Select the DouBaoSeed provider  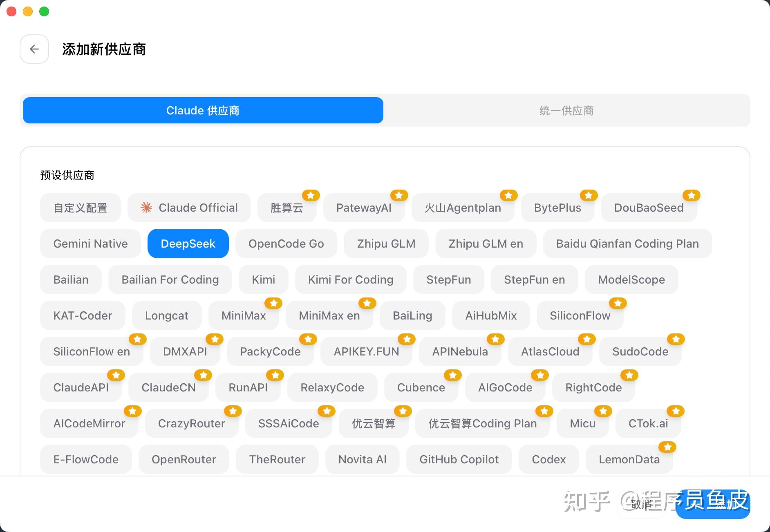pos(649,208)
